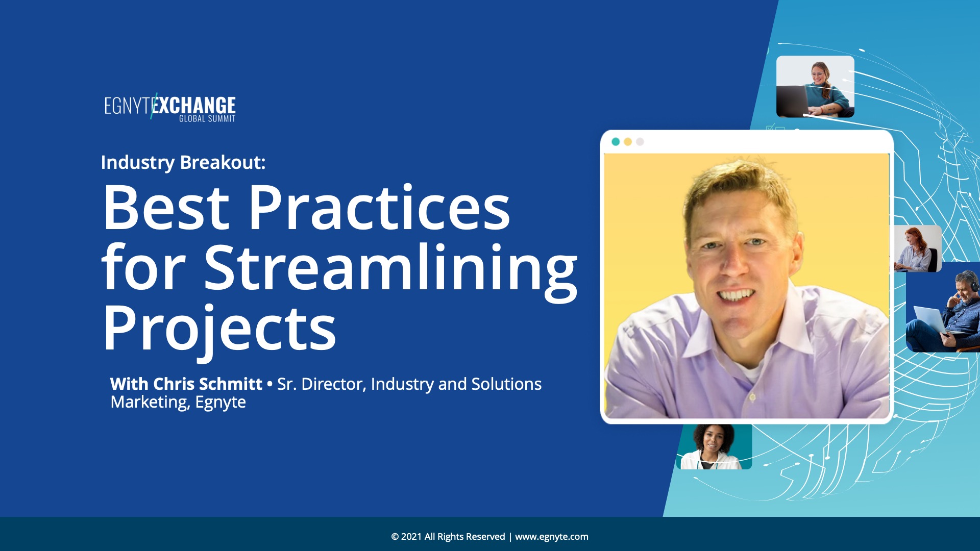Image resolution: width=980 pixels, height=551 pixels.
Task: Select thumbnail of woman in teal sweater
Action: pyautogui.click(x=815, y=87)
